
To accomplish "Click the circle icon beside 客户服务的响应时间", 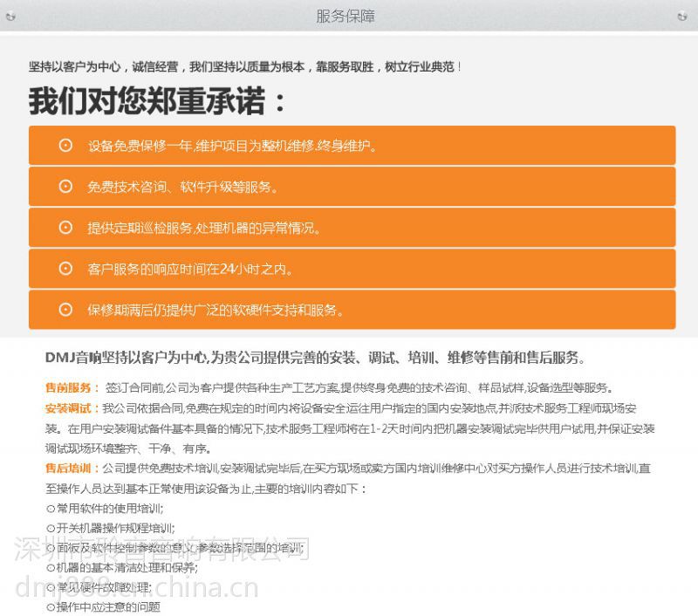I will click(65, 268).
